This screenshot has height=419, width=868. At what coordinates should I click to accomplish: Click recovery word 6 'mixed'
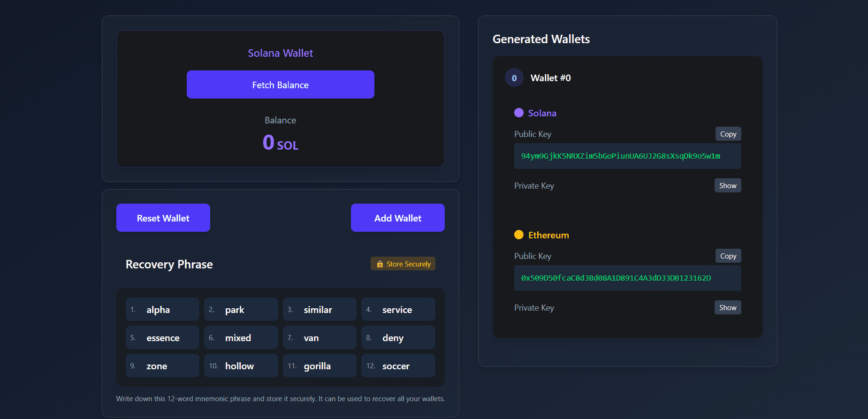241,337
